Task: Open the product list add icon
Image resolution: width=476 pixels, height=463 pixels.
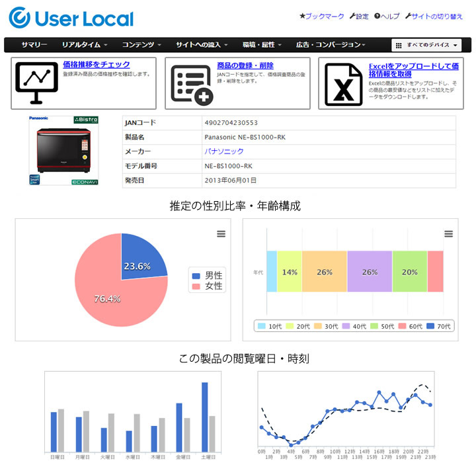Action: [x=192, y=85]
